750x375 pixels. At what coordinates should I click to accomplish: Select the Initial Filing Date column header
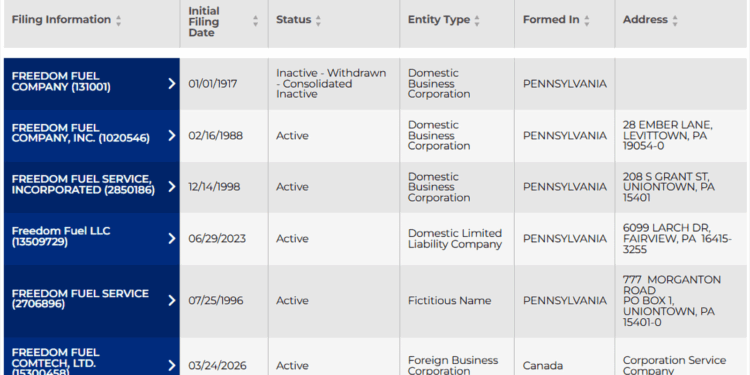click(204, 22)
